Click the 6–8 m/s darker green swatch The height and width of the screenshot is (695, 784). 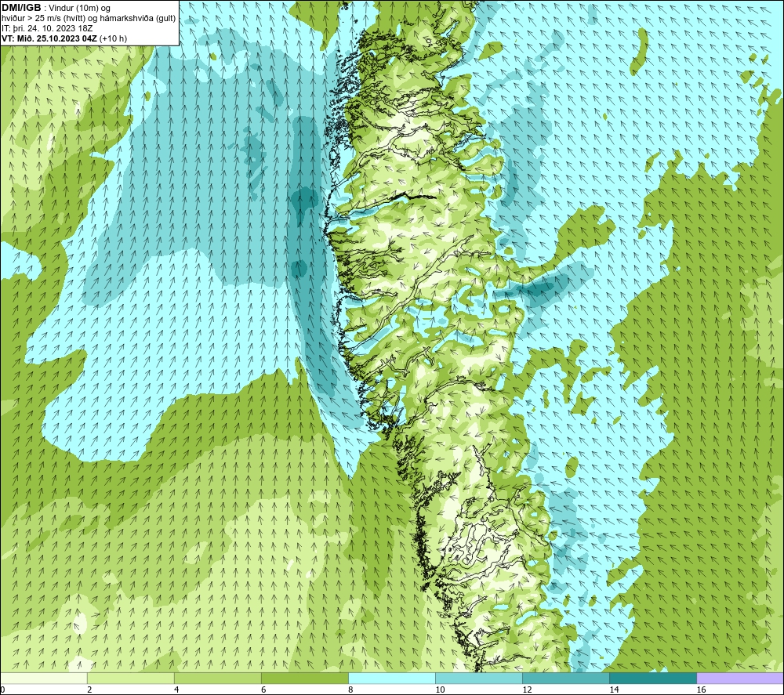pyautogui.click(x=305, y=678)
